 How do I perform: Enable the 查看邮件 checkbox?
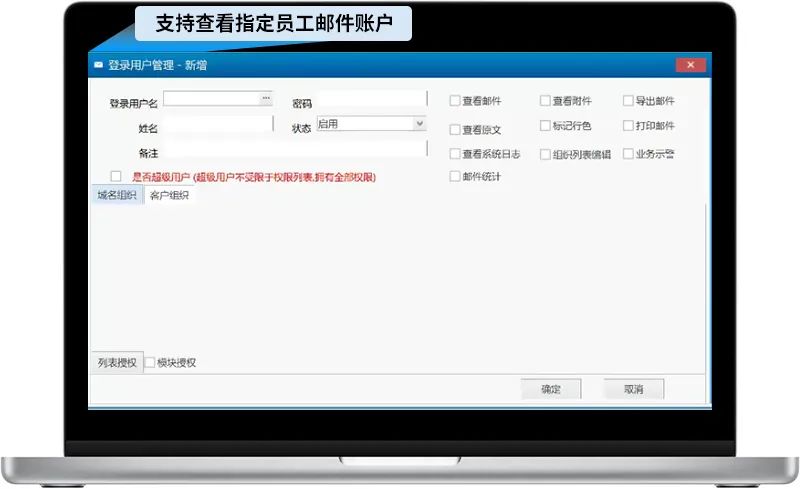click(455, 101)
